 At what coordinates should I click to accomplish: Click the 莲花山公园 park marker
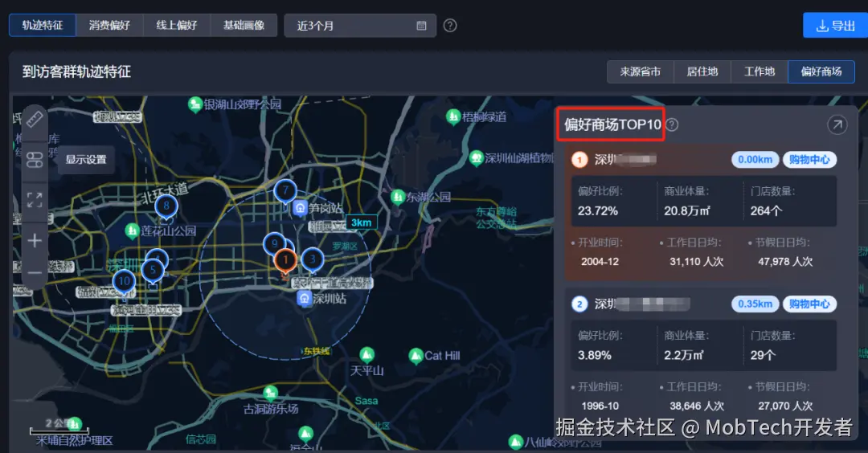(x=132, y=230)
